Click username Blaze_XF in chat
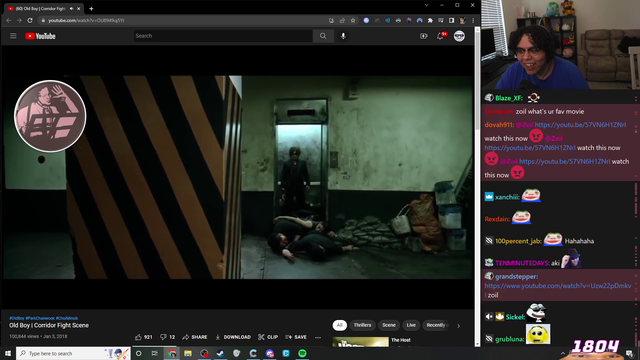Screen dimensions: 640x360 point(509,98)
